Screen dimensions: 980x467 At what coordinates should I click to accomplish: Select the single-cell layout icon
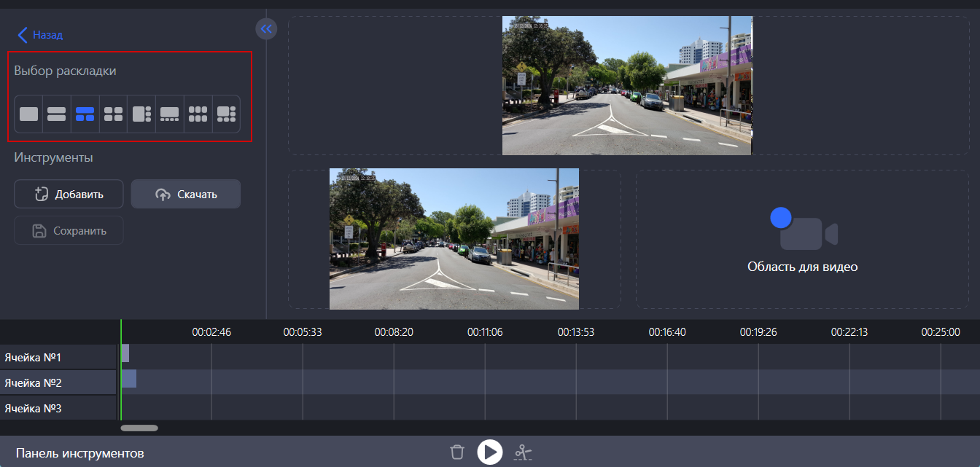[x=28, y=114]
